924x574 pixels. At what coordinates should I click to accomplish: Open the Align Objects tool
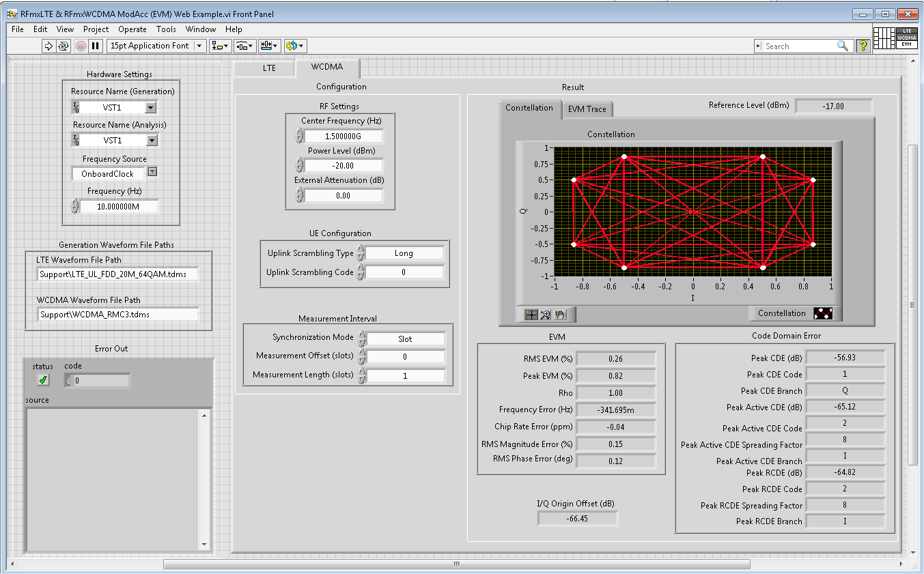point(220,46)
